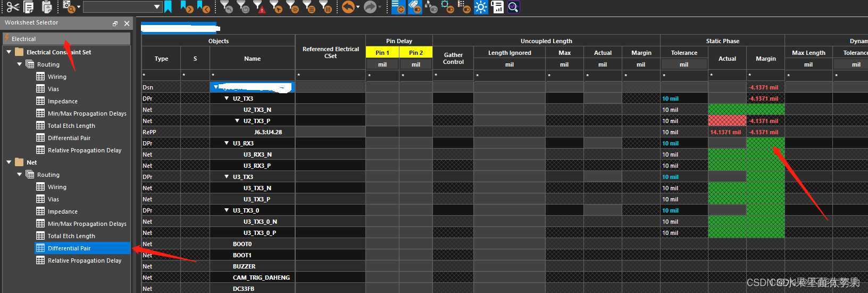Select the Electrical worksheet tab
This screenshot has width=868, height=293.
tap(24, 39)
